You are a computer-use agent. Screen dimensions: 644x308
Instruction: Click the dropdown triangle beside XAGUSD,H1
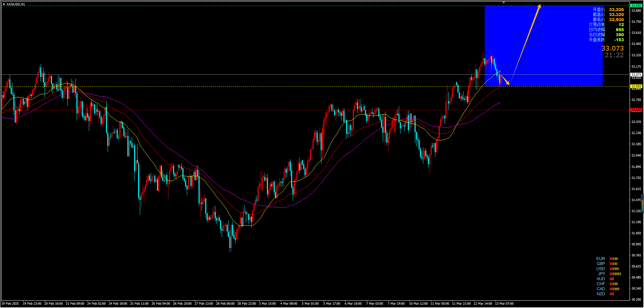[x=4, y=4]
